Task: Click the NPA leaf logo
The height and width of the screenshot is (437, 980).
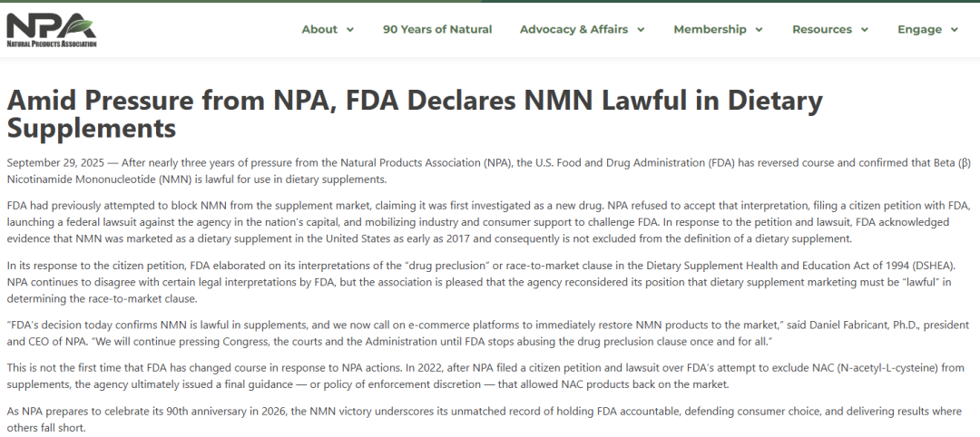Action: 51,24
